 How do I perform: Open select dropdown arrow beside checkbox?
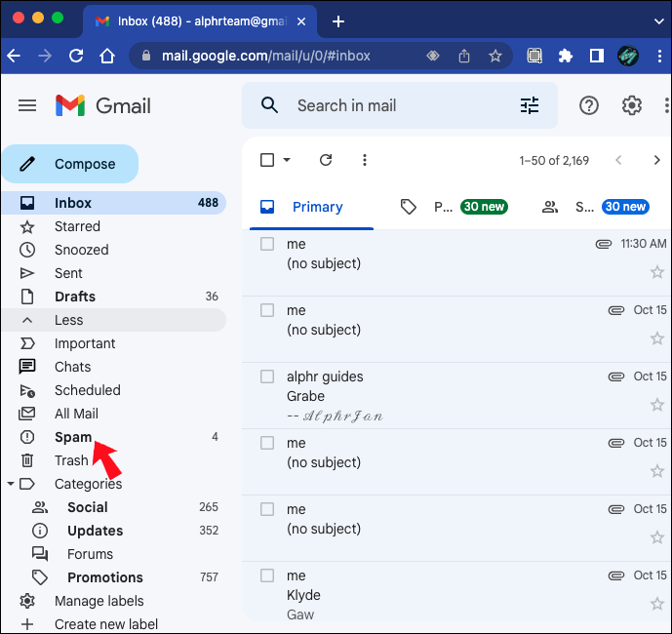coord(287,160)
